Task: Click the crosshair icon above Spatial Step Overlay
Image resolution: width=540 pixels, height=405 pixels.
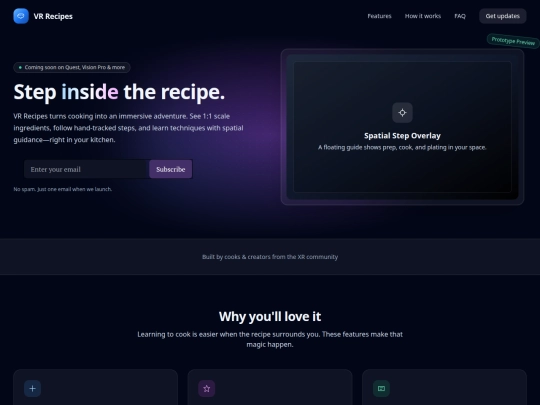Action: [402, 113]
